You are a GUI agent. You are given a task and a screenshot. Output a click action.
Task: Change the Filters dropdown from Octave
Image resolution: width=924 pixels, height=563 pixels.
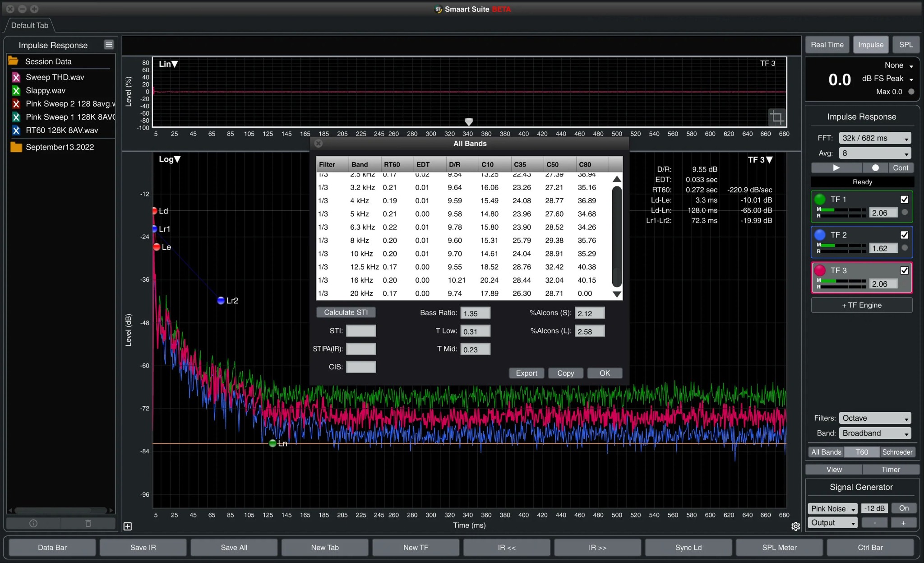874,418
